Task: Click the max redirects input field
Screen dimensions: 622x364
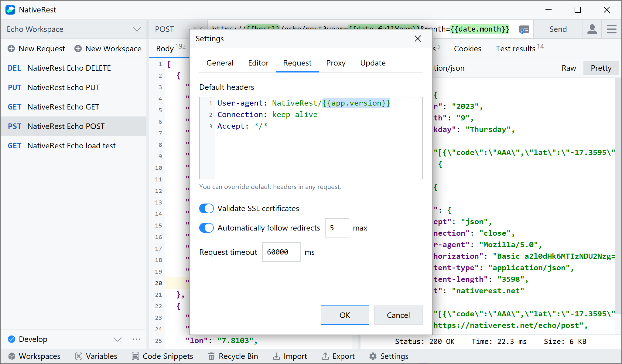Action: coord(337,228)
